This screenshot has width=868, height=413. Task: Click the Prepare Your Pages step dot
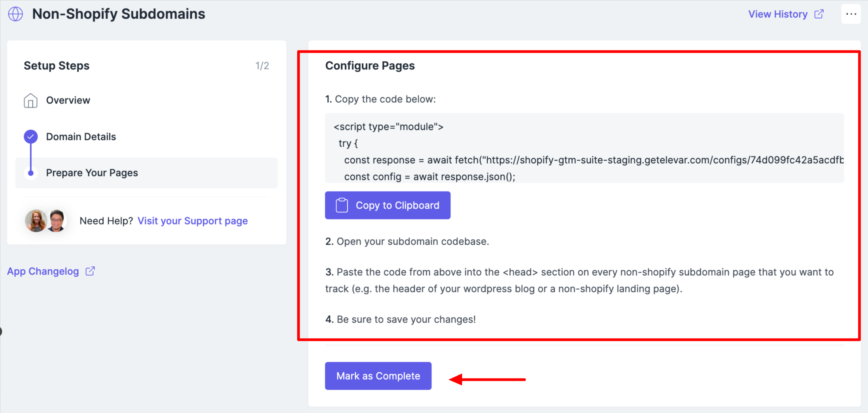(31, 173)
